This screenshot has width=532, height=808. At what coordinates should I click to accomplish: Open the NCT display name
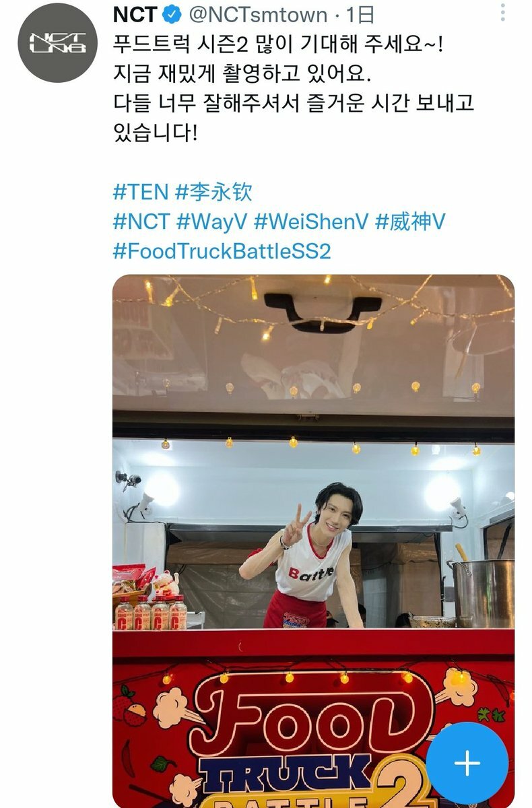pyautogui.click(x=135, y=14)
